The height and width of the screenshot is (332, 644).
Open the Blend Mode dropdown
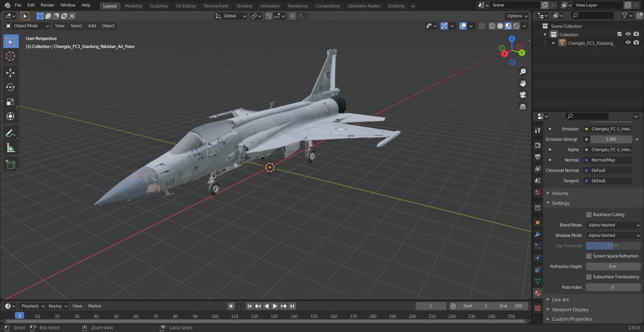click(x=613, y=225)
